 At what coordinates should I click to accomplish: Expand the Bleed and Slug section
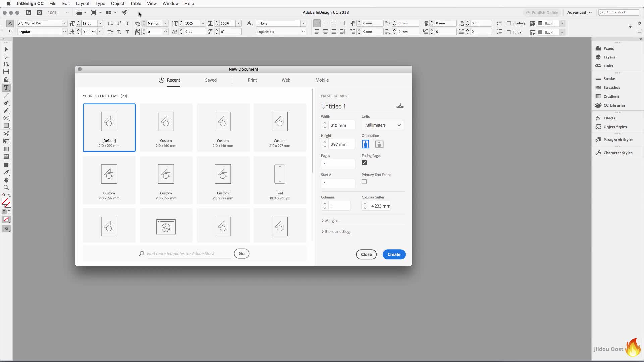(x=335, y=232)
